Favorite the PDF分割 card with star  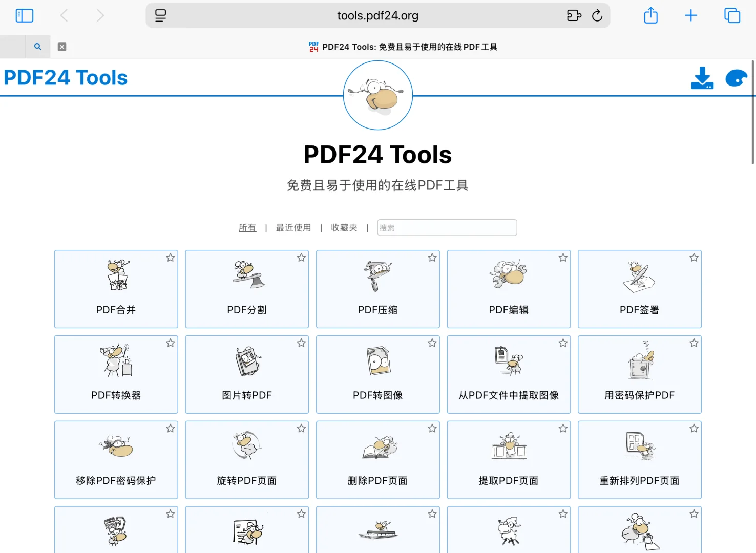tap(301, 258)
